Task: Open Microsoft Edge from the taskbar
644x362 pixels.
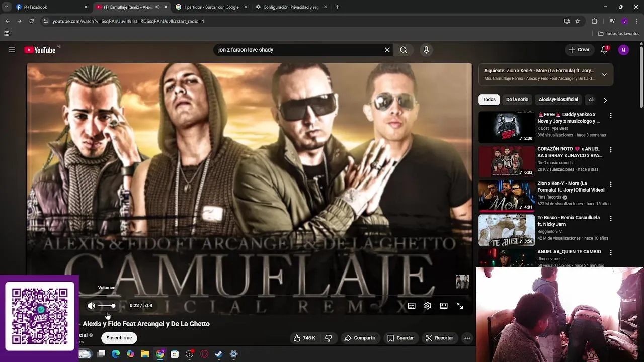Action: (116, 354)
